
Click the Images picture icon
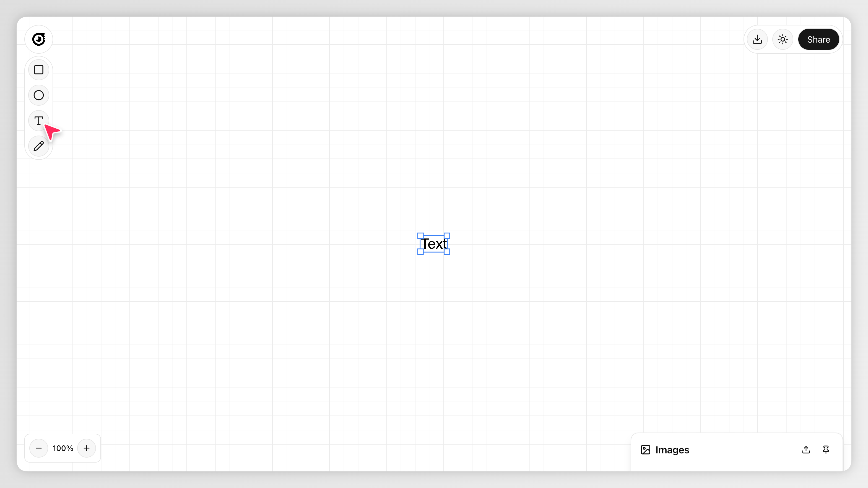coord(645,450)
